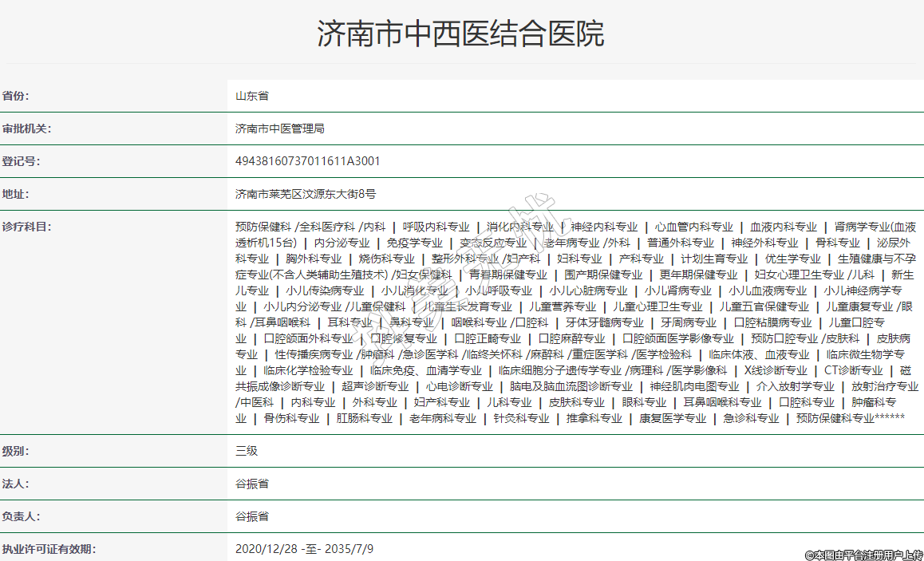Select the 级别 row label

15,451
